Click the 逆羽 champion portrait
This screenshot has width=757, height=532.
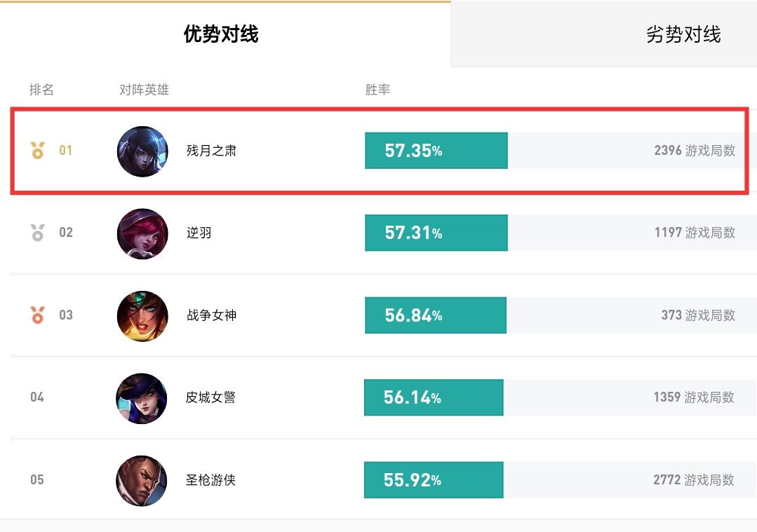click(142, 233)
